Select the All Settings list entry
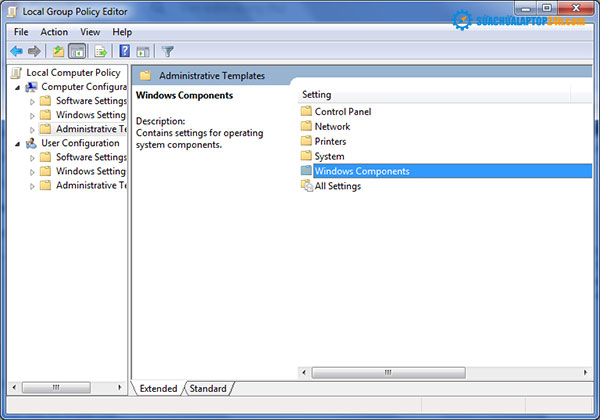This screenshot has width=600, height=420. 338,186
